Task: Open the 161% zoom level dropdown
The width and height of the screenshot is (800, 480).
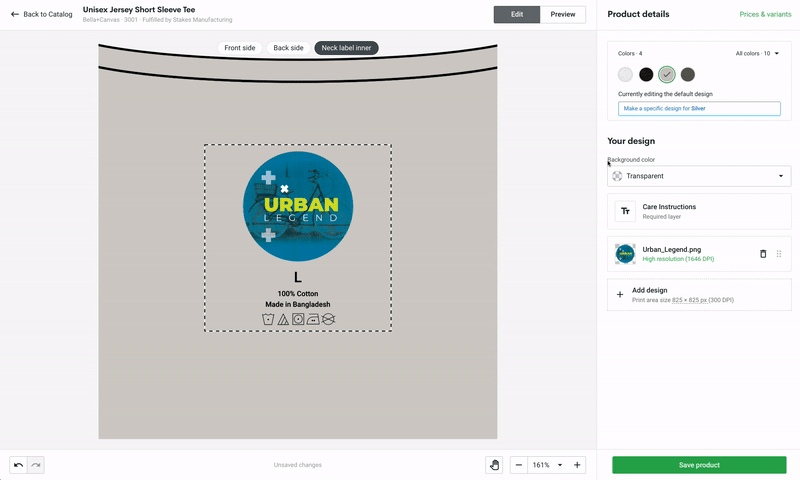Action: [x=547, y=465]
